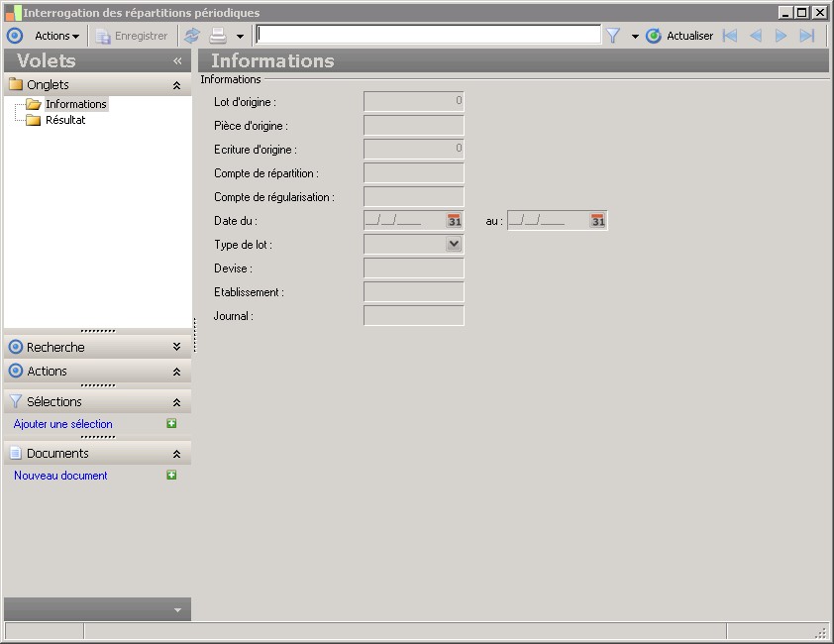Click the window resize grip in status bar
The width and height of the screenshot is (834, 644).
(822, 632)
